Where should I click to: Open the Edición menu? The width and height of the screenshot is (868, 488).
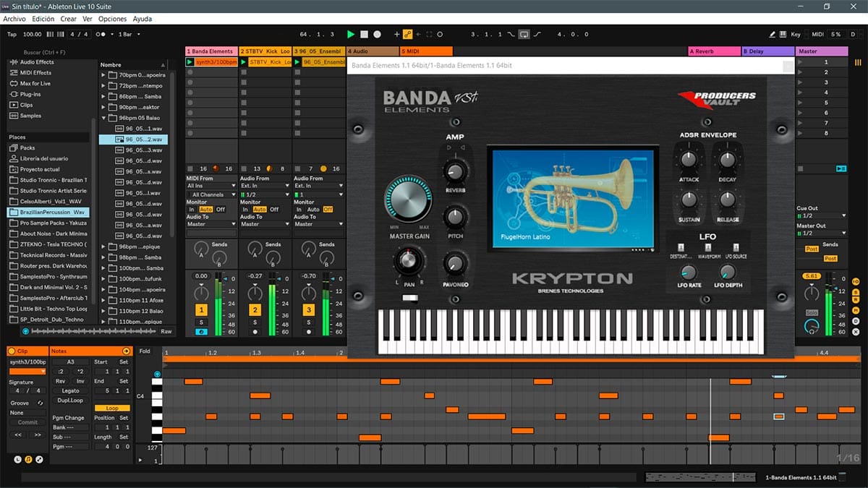[x=43, y=19]
